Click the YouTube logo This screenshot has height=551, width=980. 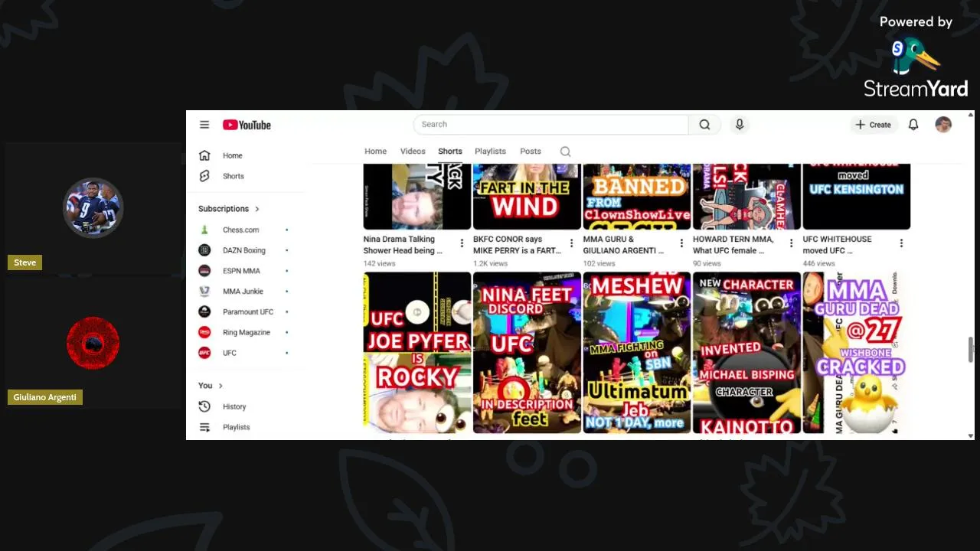(x=247, y=125)
